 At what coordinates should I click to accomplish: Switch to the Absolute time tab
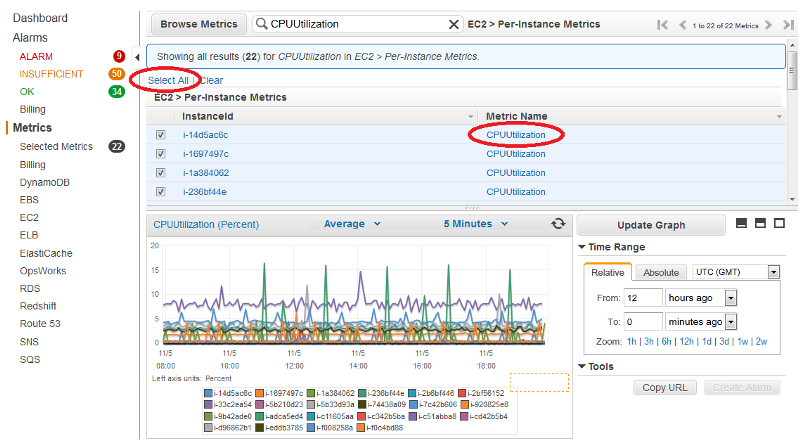[x=661, y=273]
